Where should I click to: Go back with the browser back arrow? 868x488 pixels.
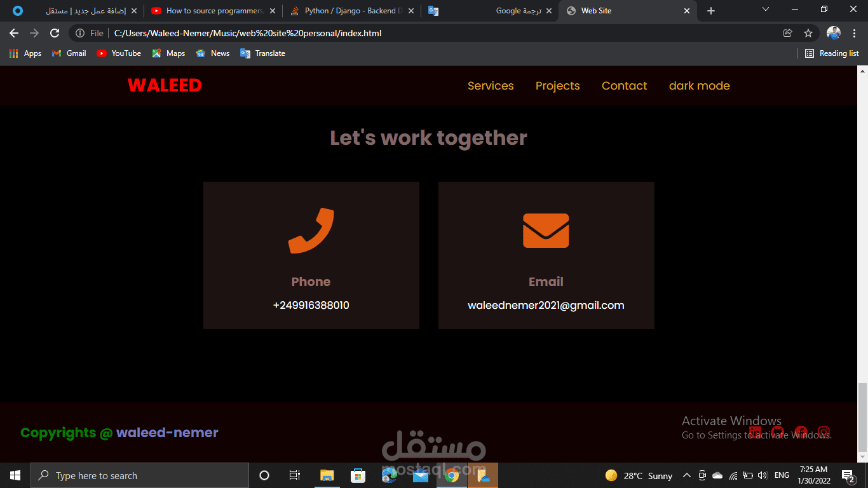tap(14, 33)
